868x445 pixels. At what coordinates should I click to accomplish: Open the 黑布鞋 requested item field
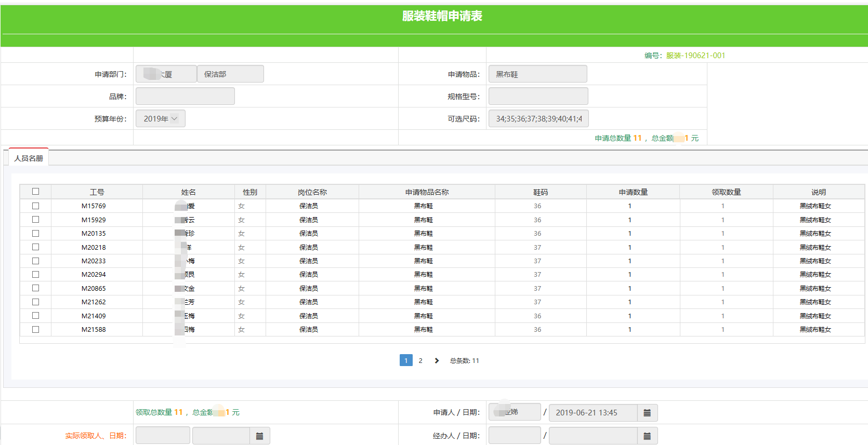[537, 74]
